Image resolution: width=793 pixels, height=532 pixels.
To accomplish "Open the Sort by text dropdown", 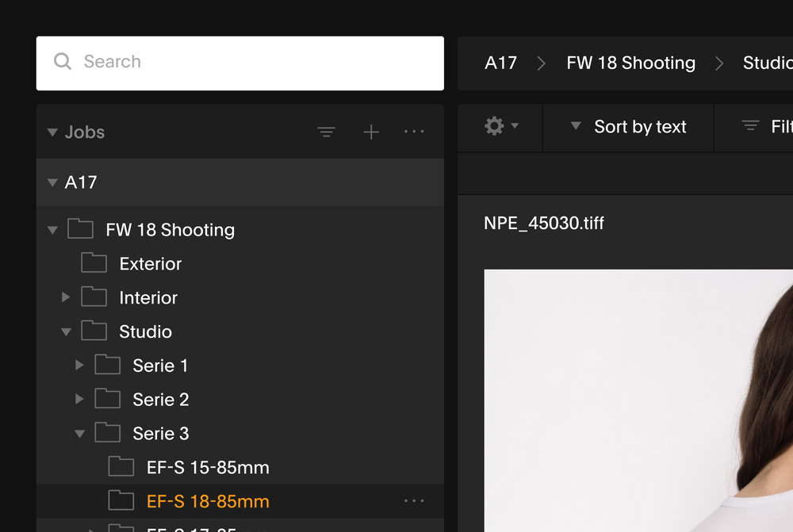I will 629,127.
